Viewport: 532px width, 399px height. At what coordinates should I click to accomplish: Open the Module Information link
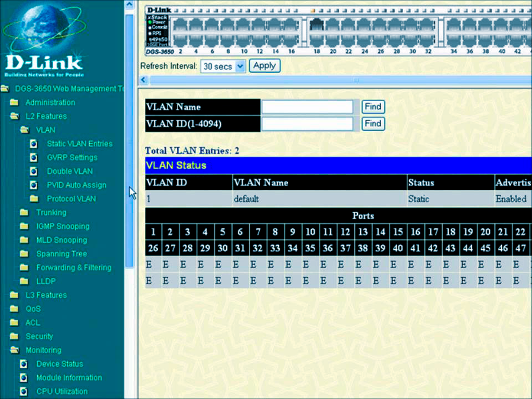coord(69,378)
